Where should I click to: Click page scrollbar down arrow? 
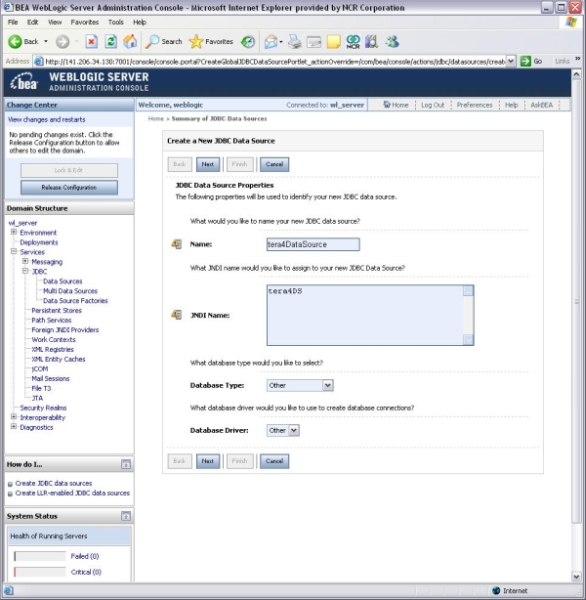pyautogui.click(x=576, y=576)
